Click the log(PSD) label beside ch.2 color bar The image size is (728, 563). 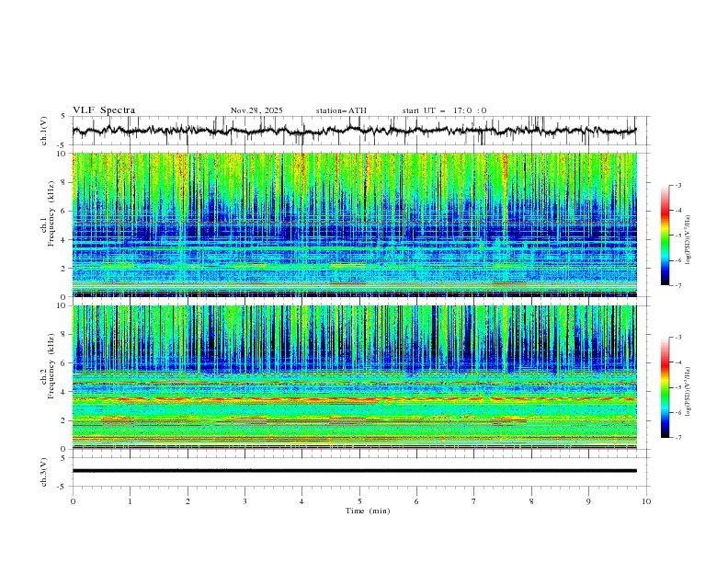coord(688,391)
